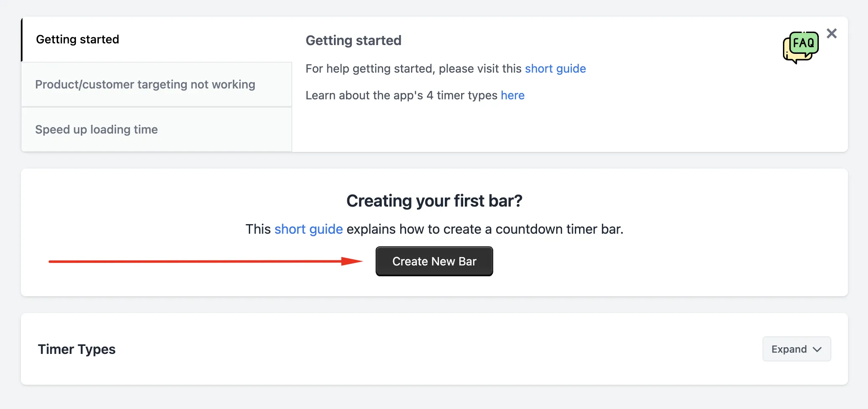Open the FAQ speech bubble icon
Viewport: 868px width, 409px height.
coord(800,47)
